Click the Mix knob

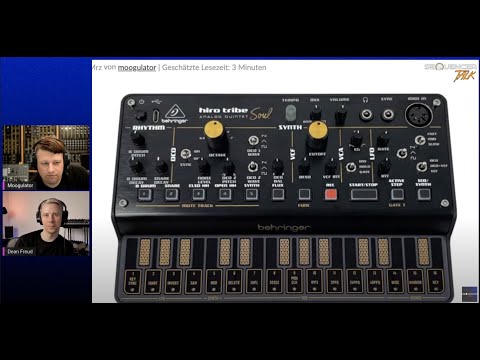(x=315, y=113)
